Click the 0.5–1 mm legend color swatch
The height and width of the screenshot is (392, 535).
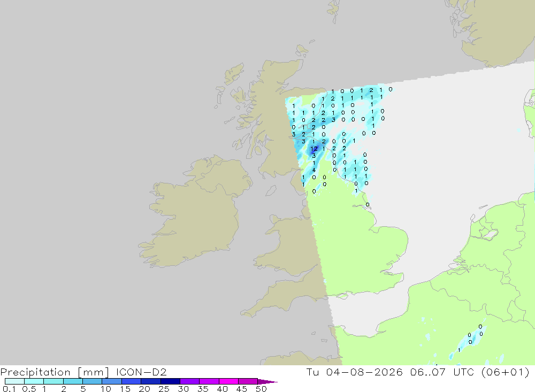tap(34, 381)
